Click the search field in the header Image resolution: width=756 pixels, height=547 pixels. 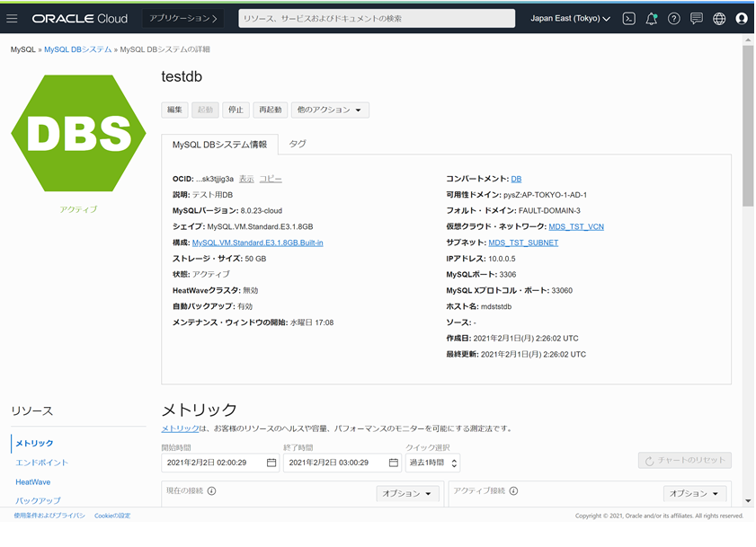point(377,18)
